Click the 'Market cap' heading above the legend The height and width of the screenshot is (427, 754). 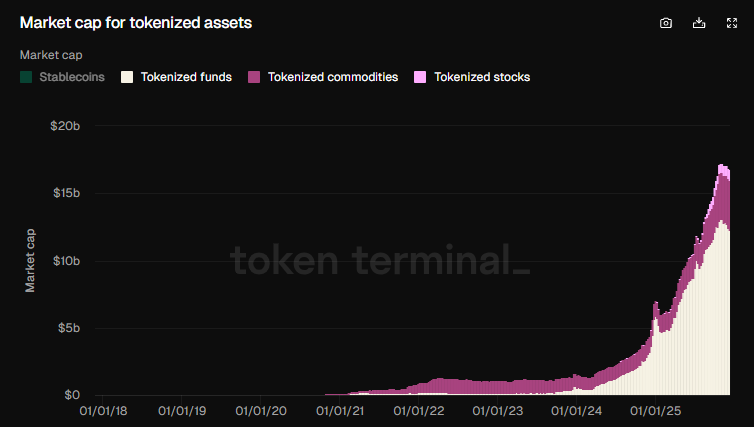click(x=49, y=54)
